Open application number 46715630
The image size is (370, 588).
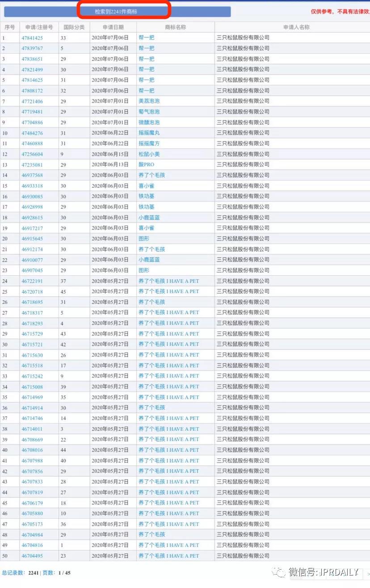point(32,355)
